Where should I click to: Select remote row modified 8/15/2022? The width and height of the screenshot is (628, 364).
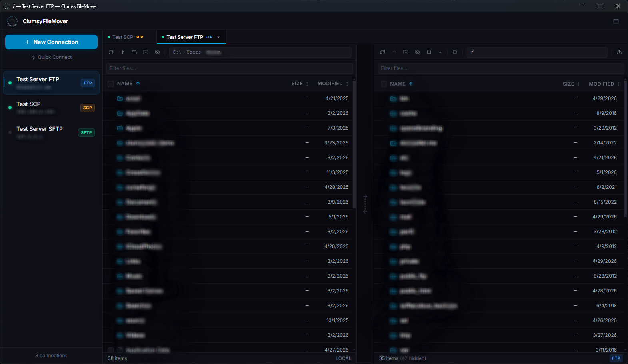499,202
